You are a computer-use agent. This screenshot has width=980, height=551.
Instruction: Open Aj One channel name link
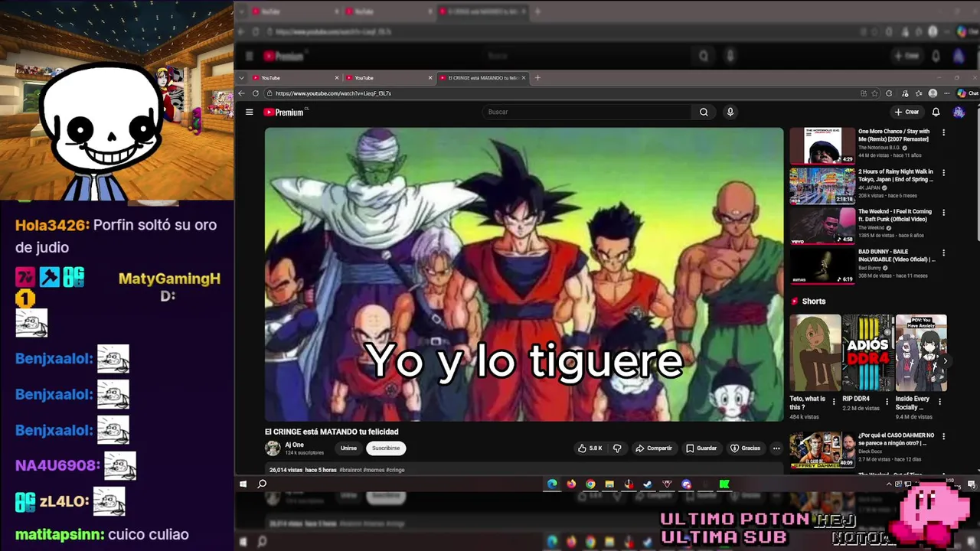point(294,445)
